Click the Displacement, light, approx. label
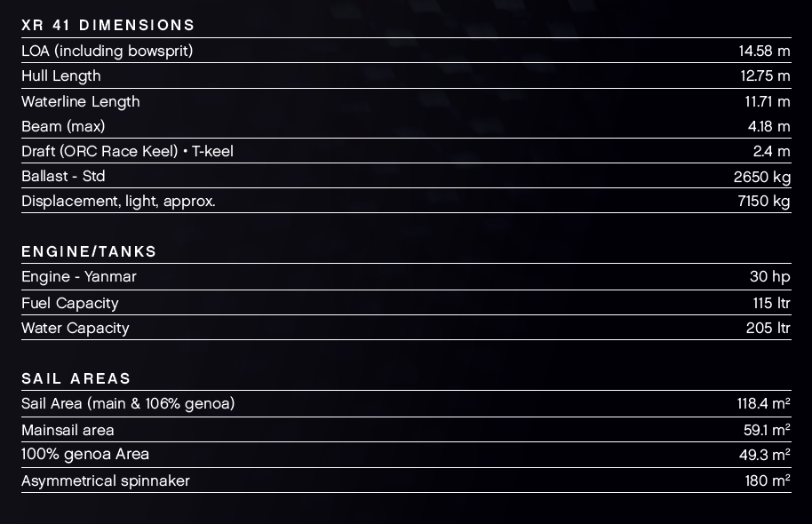812x524 pixels. click(x=118, y=201)
